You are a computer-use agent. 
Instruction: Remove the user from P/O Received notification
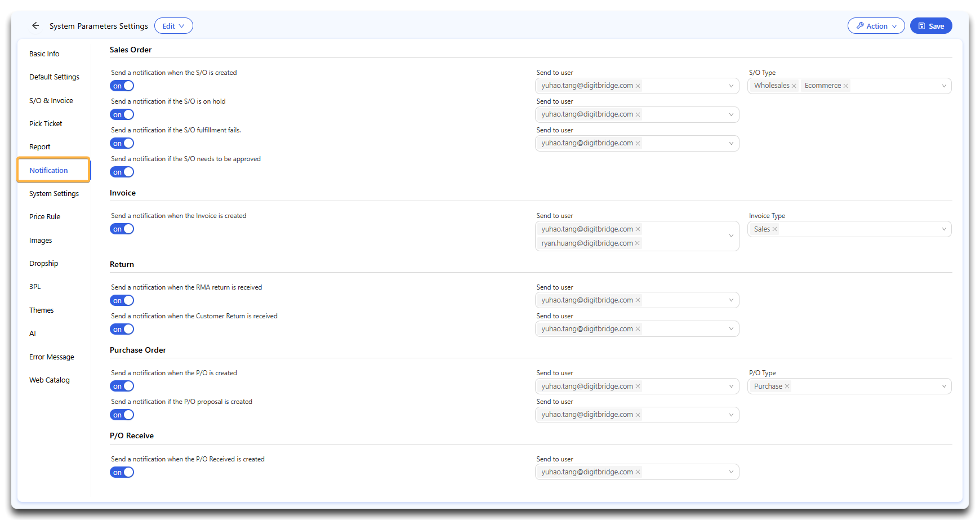point(638,472)
